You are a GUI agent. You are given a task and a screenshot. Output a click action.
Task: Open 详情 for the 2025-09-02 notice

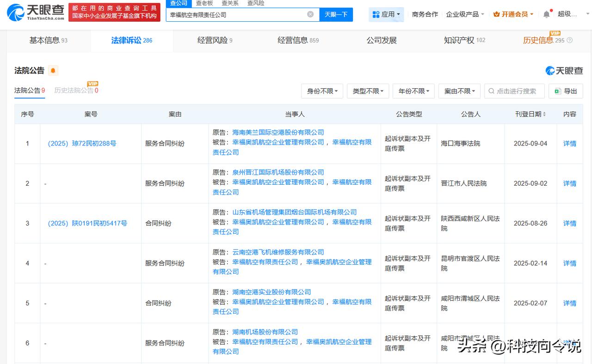click(570, 183)
